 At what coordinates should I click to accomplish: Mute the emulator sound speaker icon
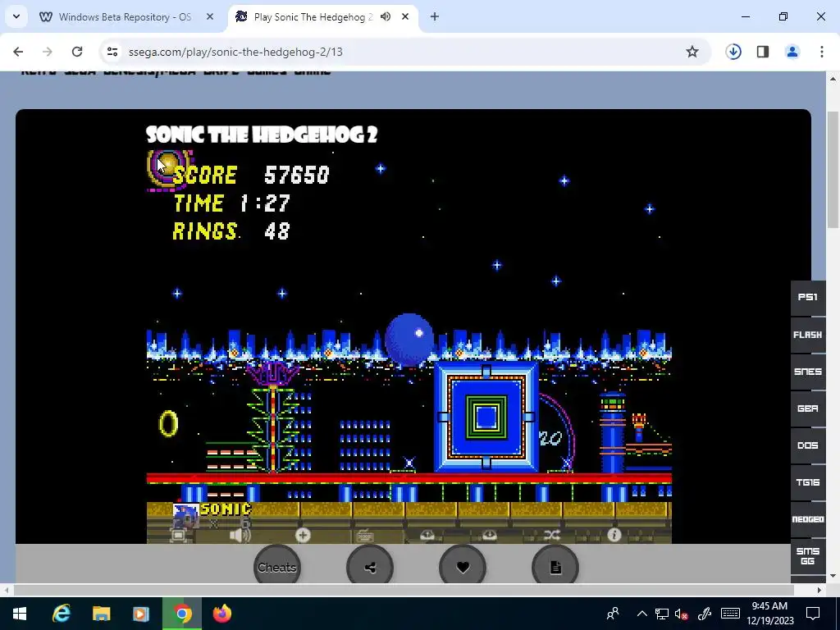click(x=240, y=535)
